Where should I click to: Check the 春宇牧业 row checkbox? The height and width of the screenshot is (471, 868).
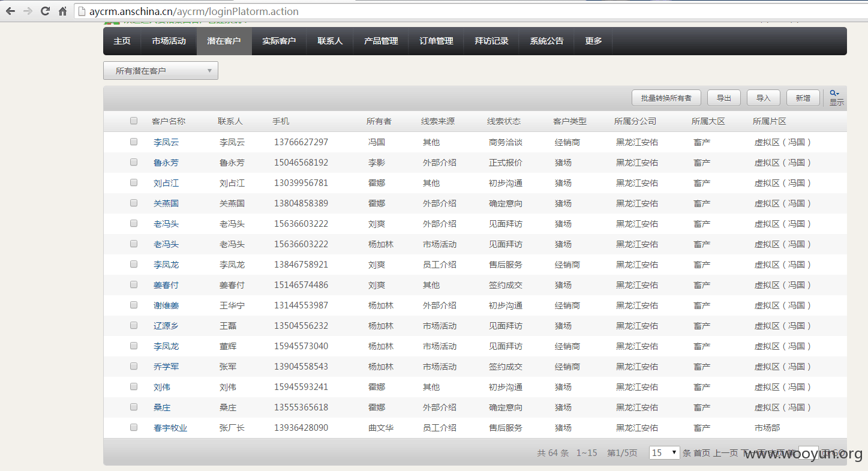coord(134,427)
